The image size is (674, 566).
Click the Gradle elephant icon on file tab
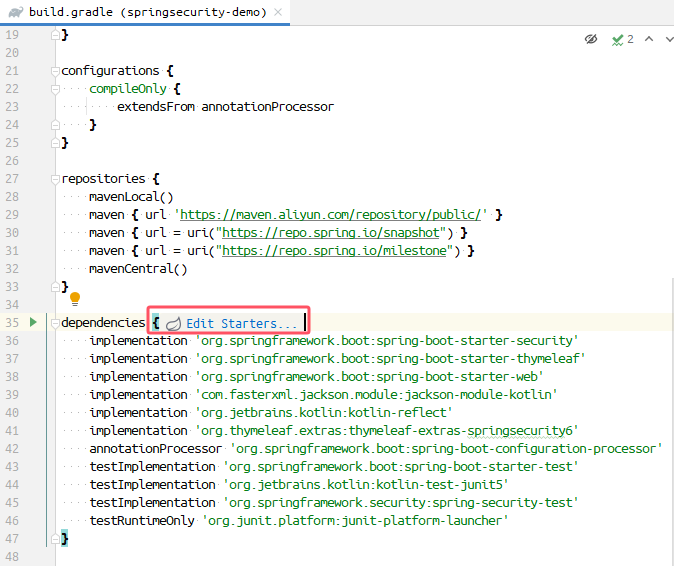[x=16, y=12]
